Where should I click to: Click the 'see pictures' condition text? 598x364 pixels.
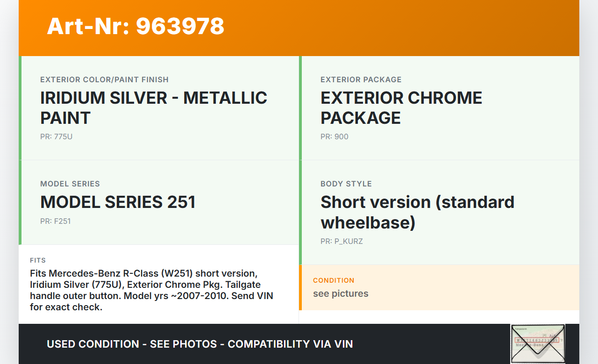click(x=341, y=293)
